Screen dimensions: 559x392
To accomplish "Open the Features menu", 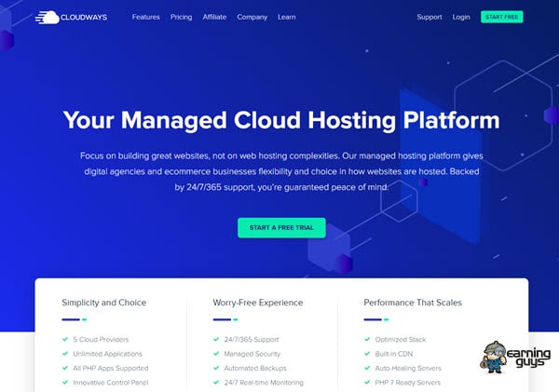I will tap(146, 17).
